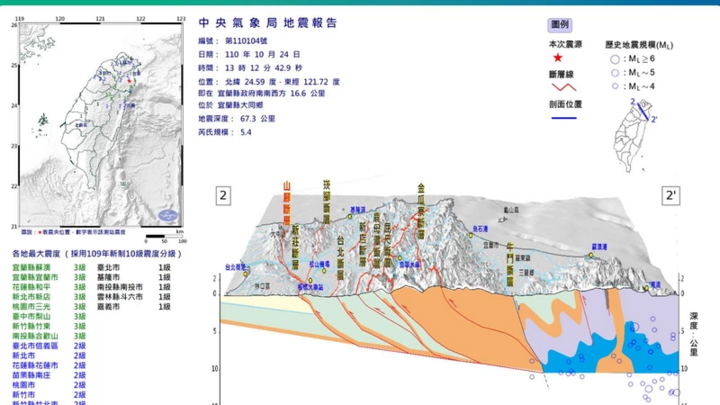Screen dimensions: 720x405
Task: Click the ML~5 magnitude circle in legend
Action: tap(616, 73)
